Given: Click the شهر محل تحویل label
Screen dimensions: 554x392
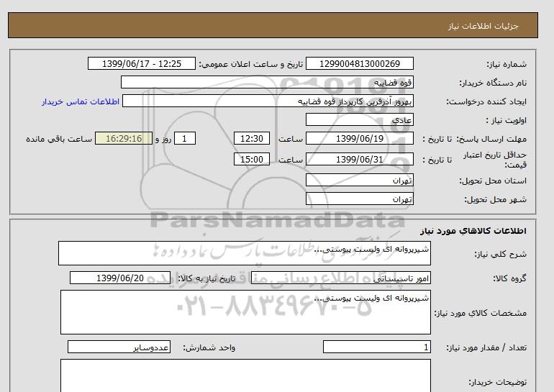Looking at the screenshot, I should coord(495,199).
